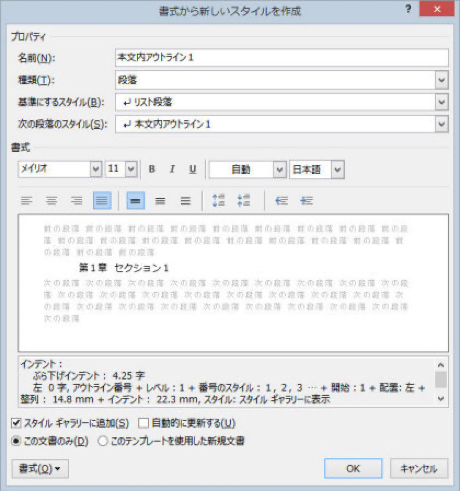Expand the メイリオ font name dropdown

click(96, 169)
